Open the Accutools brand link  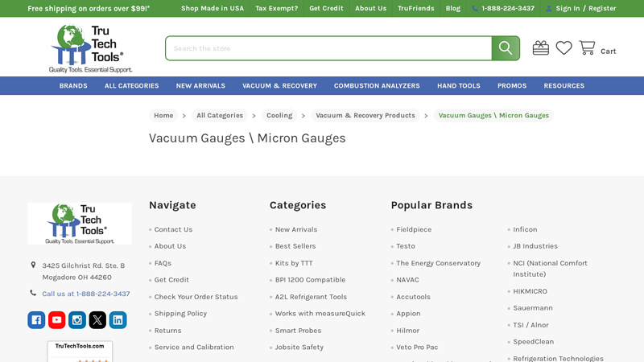(413, 297)
